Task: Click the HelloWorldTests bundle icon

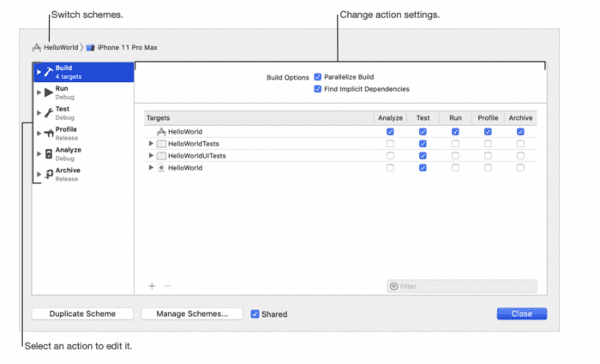Action: [x=161, y=144]
